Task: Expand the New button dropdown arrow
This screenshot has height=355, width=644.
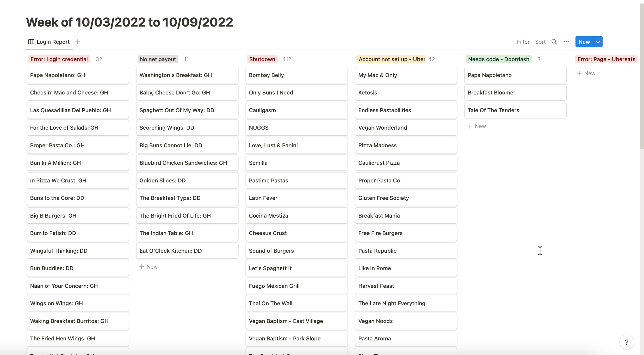Action: pos(598,42)
